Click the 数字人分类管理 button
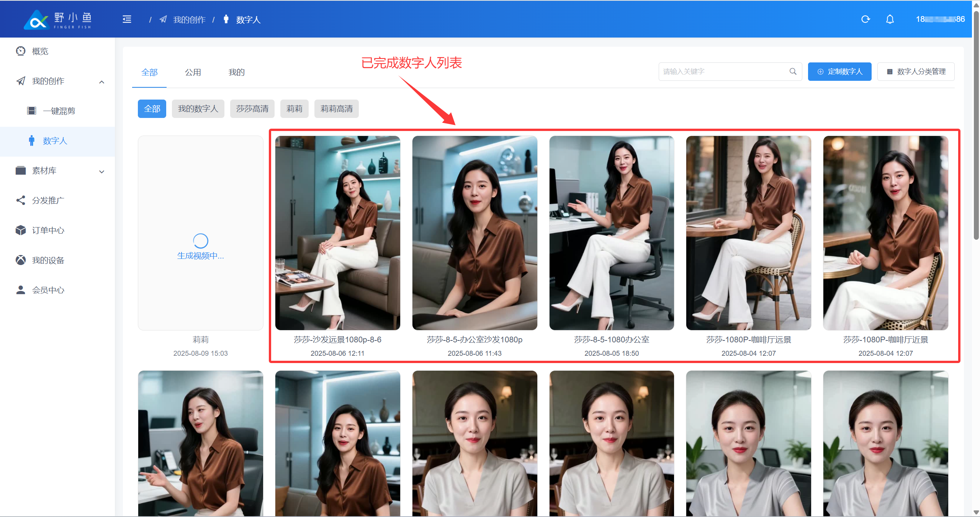 click(x=916, y=72)
